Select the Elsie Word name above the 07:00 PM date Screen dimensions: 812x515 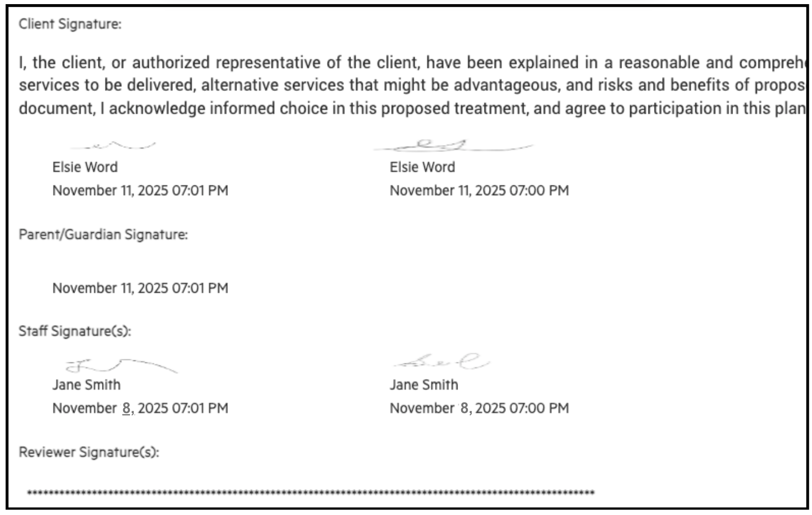click(x=422, y=167)
